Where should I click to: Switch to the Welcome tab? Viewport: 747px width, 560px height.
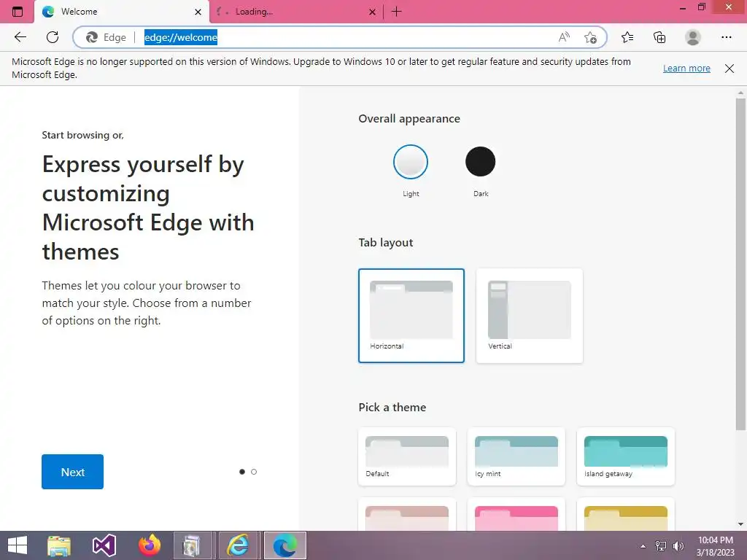(x=122, y=12)
